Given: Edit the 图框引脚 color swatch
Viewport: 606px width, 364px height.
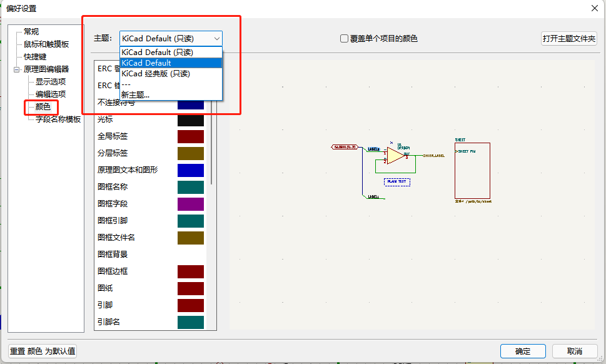Looking at the screenshot, I should [x=191, y=221].
